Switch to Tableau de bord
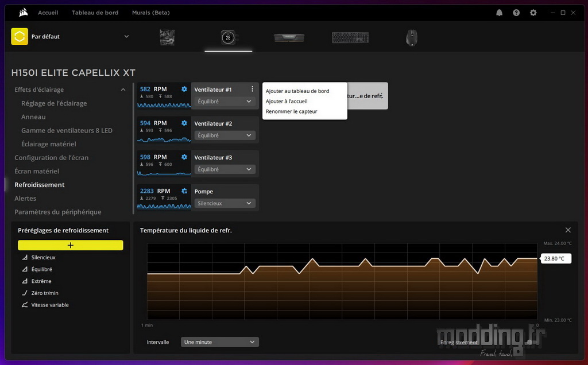This screenshot has width=588, height=365. pyautogui.click(x=95, y=13)
